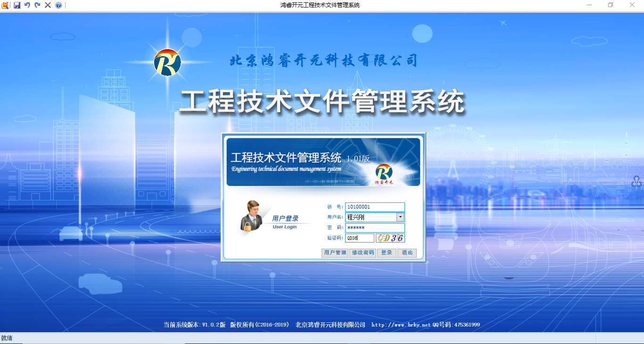Image resolution: width=644 pixels, height=344 pixels.
Task: Click the X delete icon in quick toolbar
Action: 48,5
